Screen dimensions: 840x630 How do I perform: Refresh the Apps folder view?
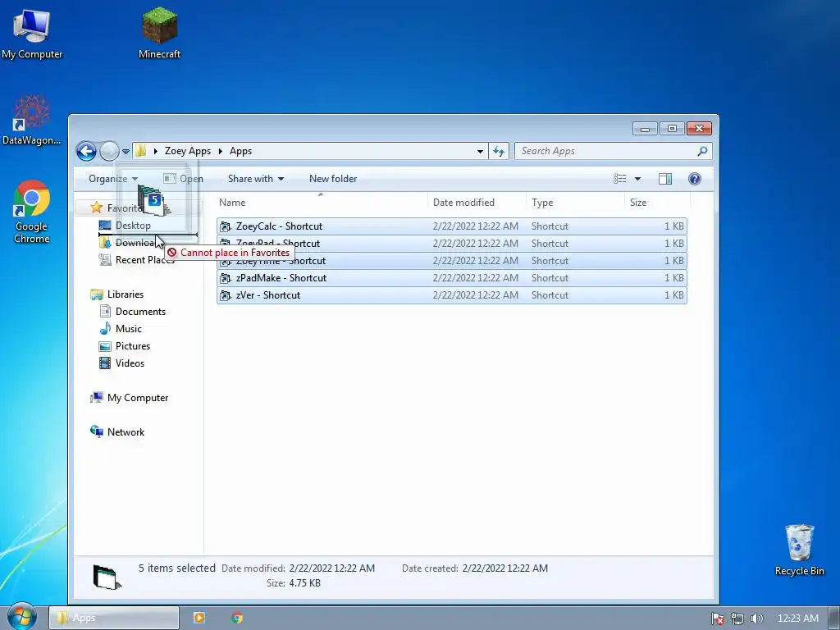coord(499,152)
